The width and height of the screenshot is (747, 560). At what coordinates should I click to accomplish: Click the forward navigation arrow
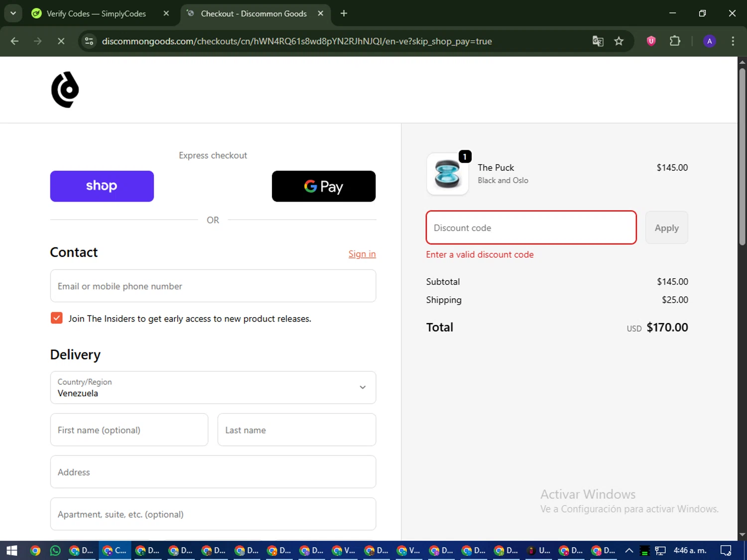point(38,41)
